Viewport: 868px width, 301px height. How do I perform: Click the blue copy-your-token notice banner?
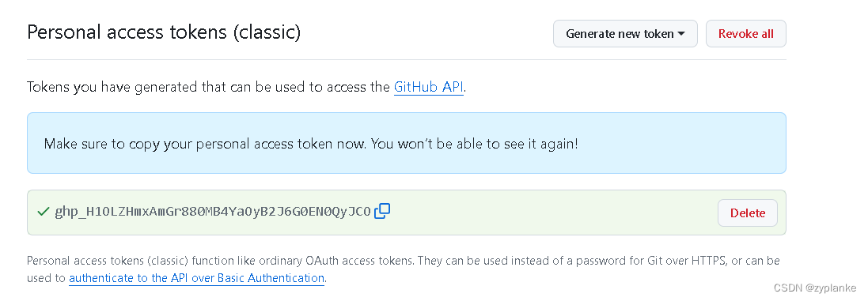tap(407, 143)
